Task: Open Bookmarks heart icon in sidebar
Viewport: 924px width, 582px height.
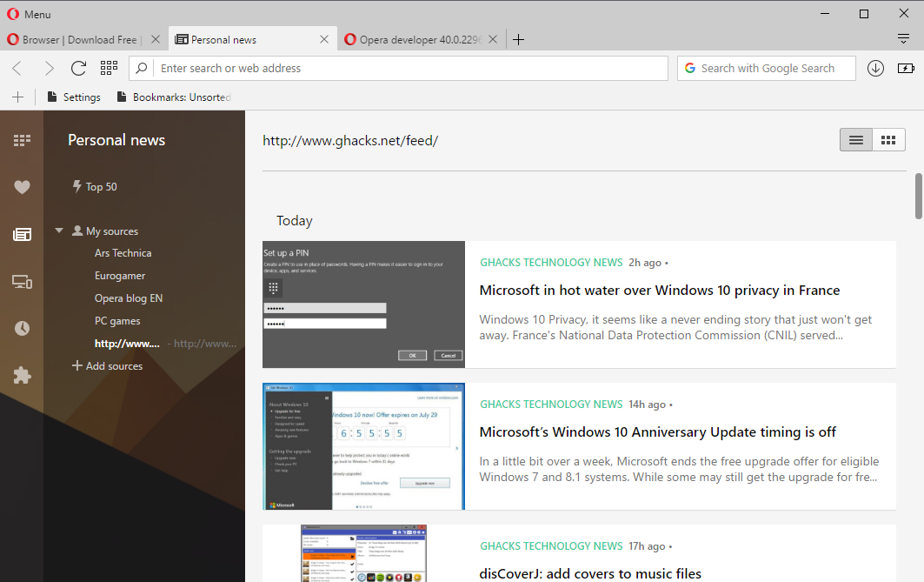Action: click(22, 187)
